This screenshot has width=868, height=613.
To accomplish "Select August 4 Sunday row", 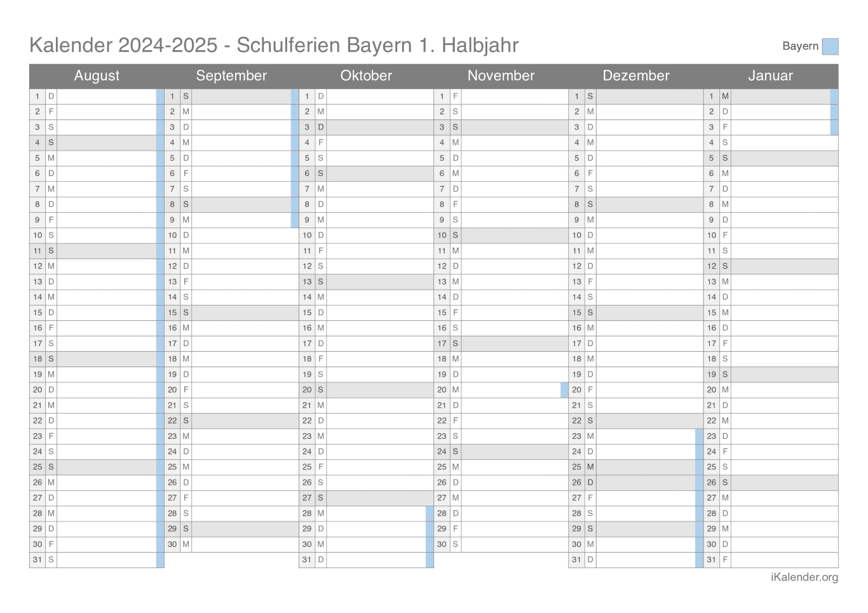I will click(x=97, y=142).
